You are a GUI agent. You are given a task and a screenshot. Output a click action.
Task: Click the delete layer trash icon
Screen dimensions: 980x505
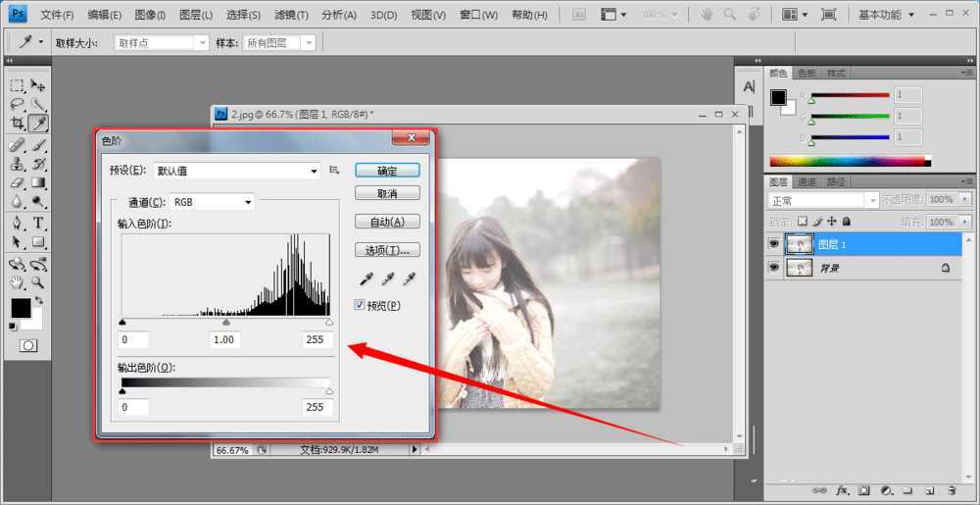(x=951, y=489)
